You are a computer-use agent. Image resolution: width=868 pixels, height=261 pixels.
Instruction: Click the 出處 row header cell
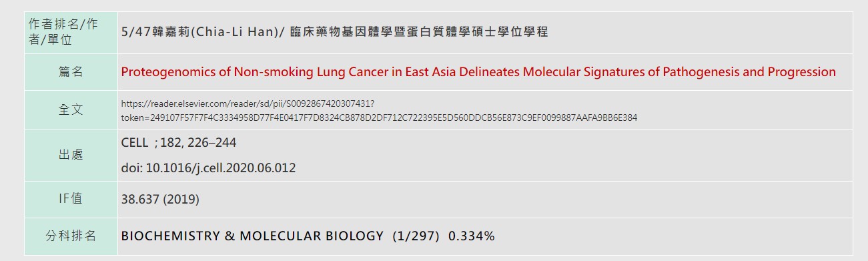tap(71, 156)
